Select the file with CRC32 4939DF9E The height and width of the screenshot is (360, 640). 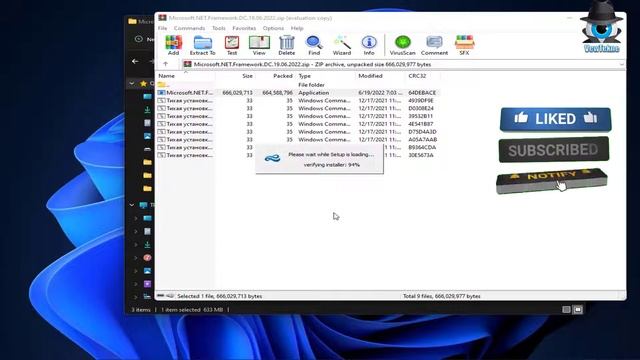[x=298, y=100]
